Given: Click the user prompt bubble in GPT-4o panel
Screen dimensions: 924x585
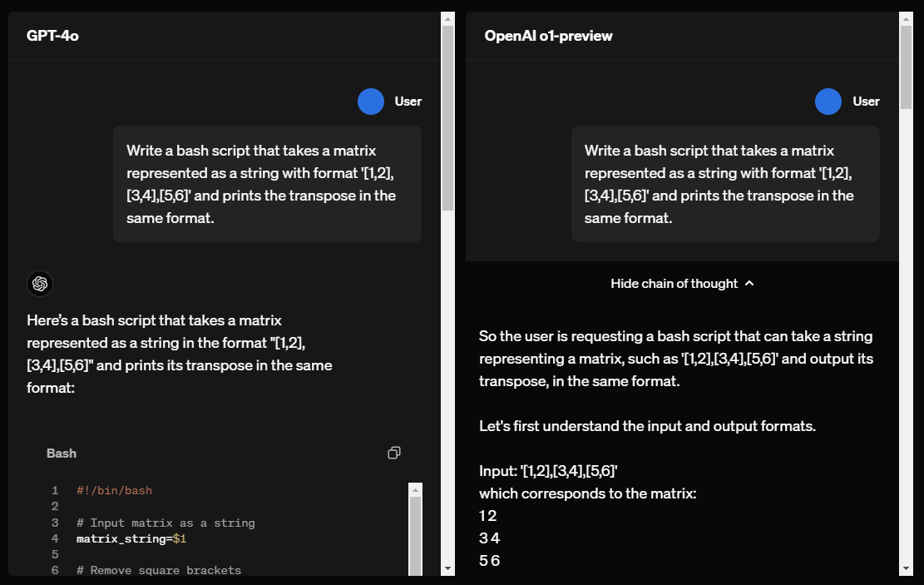Looking at the screenshot, I should pyautogui.click(x=266, y=183).
